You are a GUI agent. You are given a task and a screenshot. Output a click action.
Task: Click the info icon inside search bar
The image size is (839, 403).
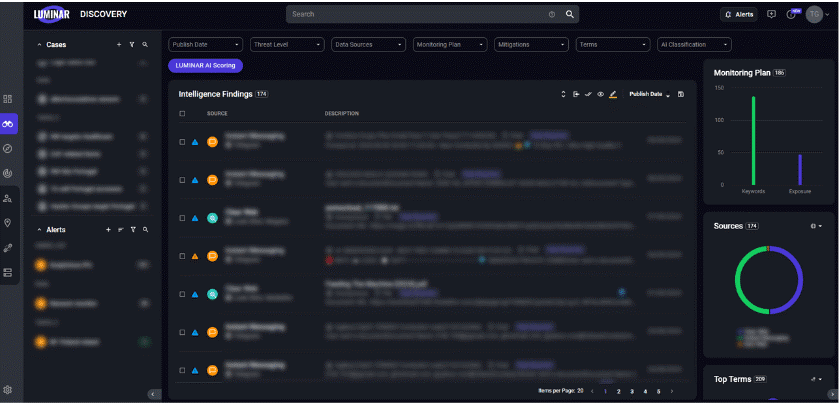pyautogui.click(x=552, y=14)
